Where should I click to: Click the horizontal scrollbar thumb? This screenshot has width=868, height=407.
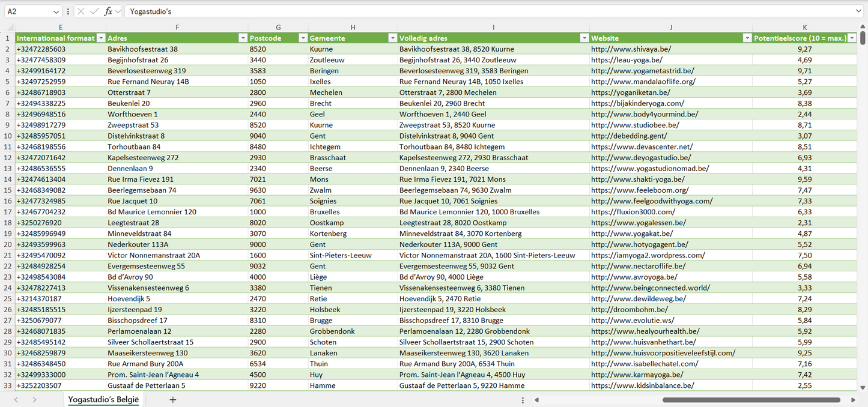click(751, 400)
